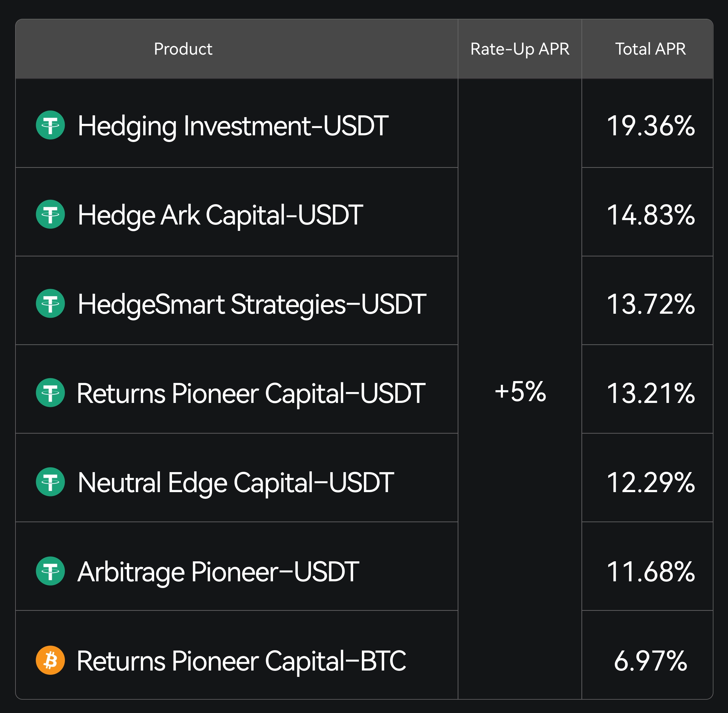The image size is (728, 713).
Task: Open the Hedge Ark Capital-USDT product
Action: point(220,215)
